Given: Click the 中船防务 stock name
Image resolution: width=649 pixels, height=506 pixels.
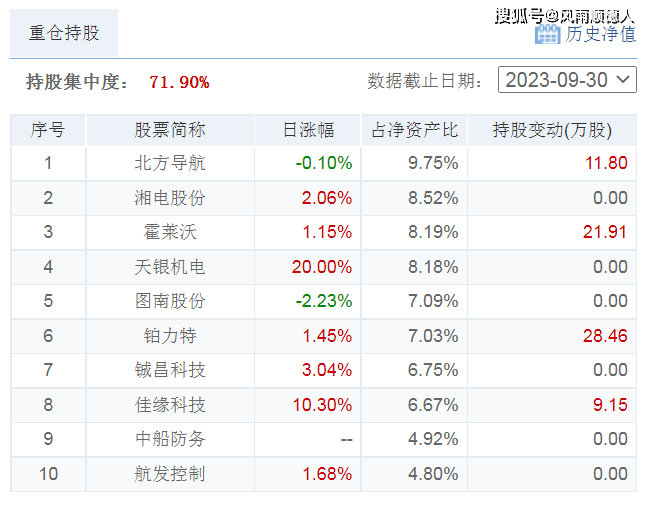Looking at the screenshot, I should tap(170, 439).
